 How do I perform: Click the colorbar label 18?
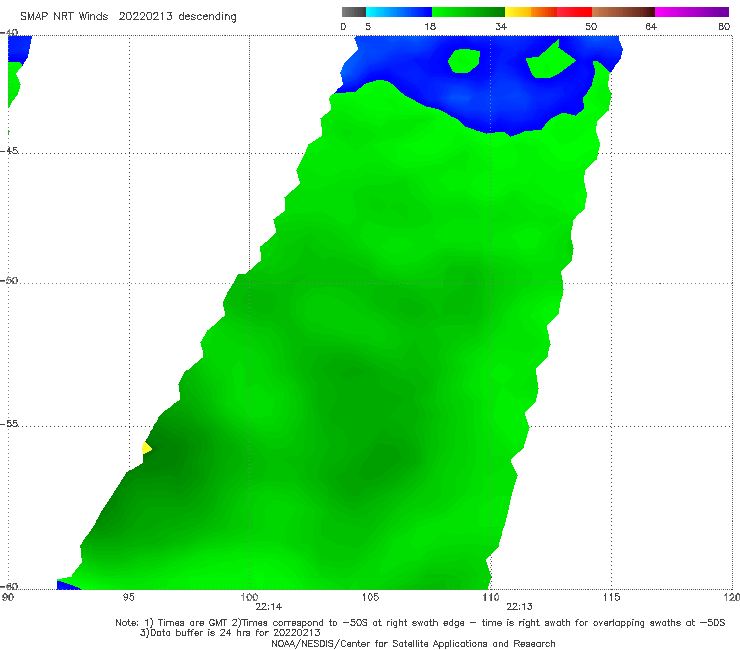coord(430,27)
